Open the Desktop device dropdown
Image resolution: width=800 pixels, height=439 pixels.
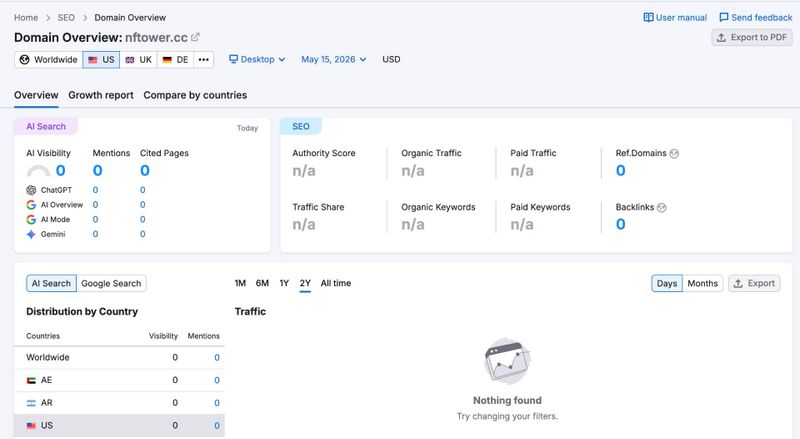[x=257, y=59]
